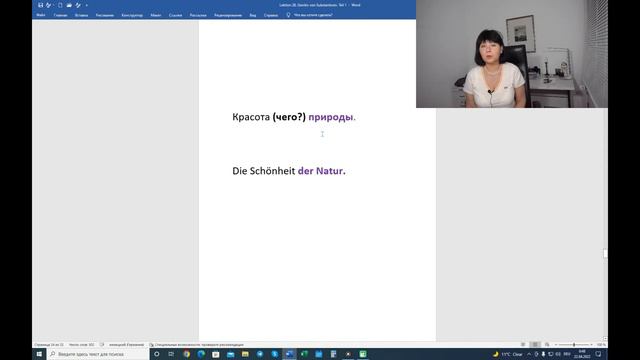Open the Файл tab
Image resolution: width=640 pixels, height=360 pixels.
pos(41,15)
